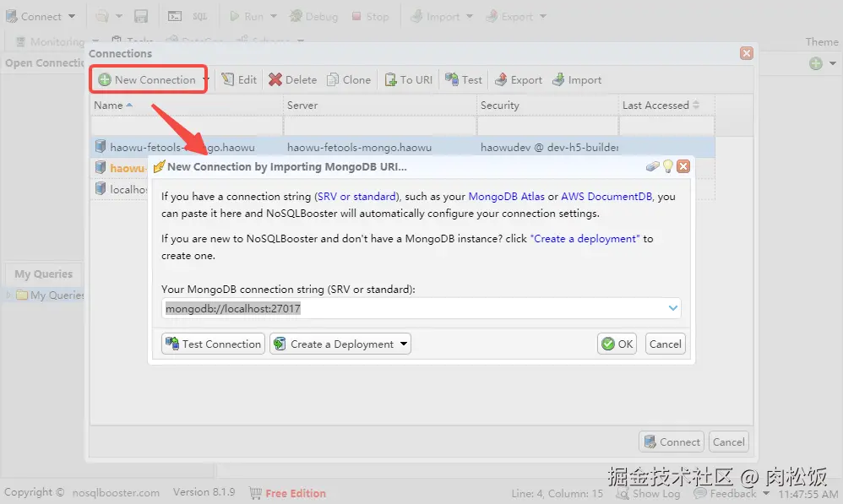
Task: Open Create a Deployment dropdown arrow
Action: pyautogui.click(x=404, y=344)
